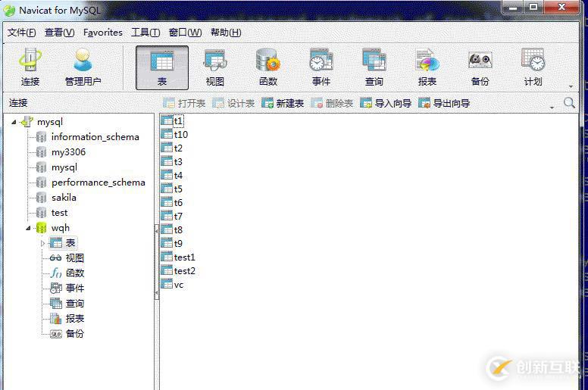Viewport: 588px width, 390px height.
Task: Switch to 计划 (Schedule) toolbar icon
Action: (533, 67)
